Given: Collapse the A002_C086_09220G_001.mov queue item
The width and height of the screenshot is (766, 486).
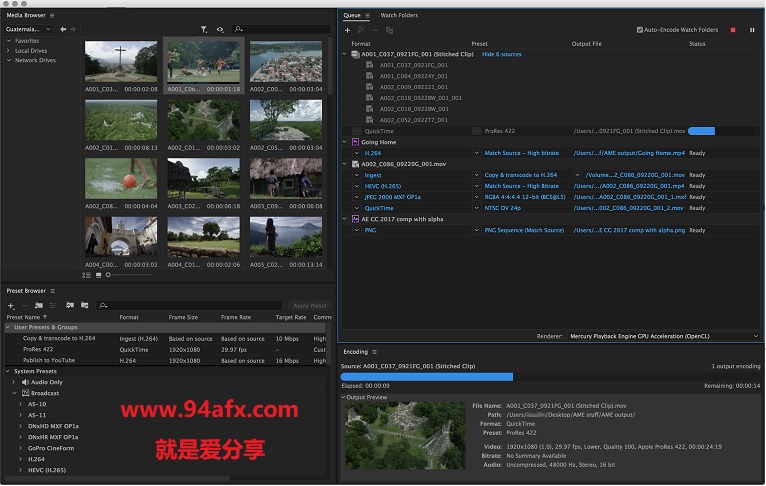Looking at the screenshot, I should point(344,164).
